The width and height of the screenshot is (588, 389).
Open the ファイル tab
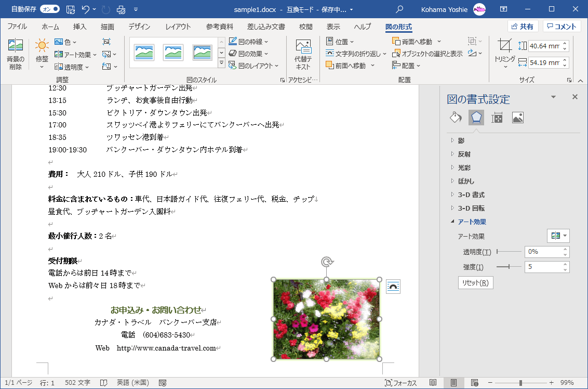point(17,27)
